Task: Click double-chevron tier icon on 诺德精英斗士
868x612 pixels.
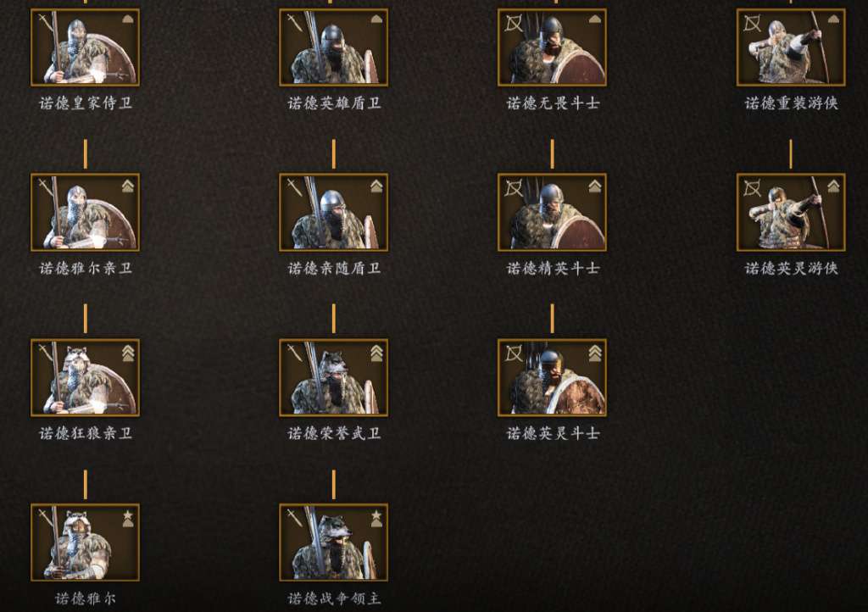Action: [595, 186]
